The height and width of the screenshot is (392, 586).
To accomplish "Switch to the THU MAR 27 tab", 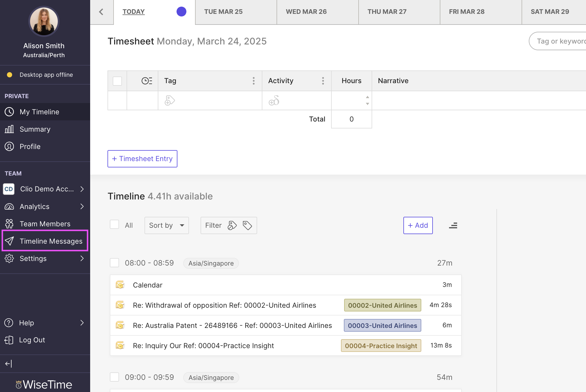I will 399,12.
